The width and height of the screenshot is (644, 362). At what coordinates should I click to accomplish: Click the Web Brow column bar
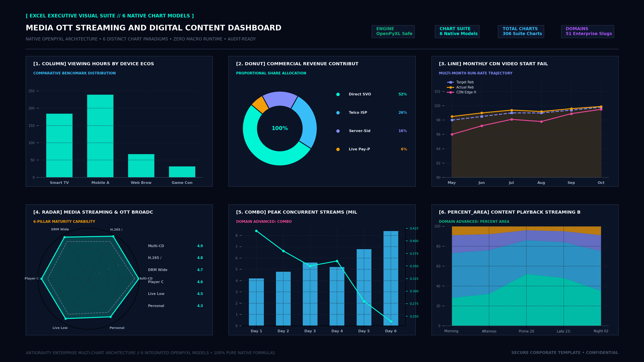click(x=141, y=166)
